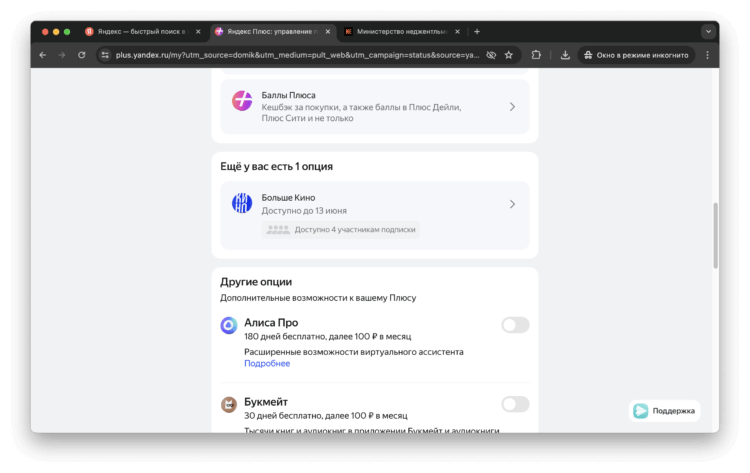750x473 pixels.
Task: Click the Алиса Про title text
Action: tap(271, 322)
